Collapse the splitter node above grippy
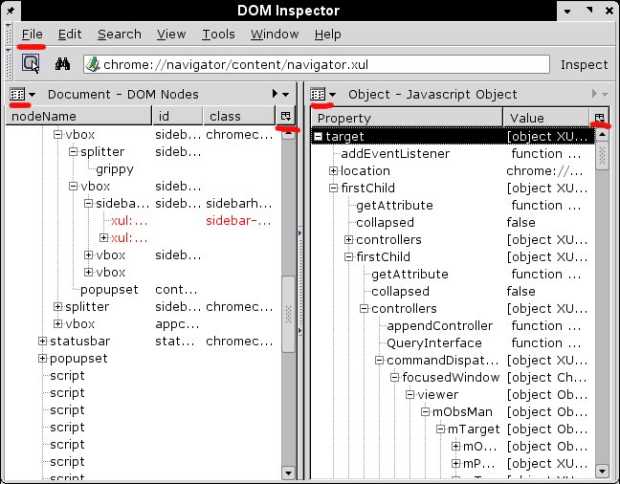 tap(73, 152)
